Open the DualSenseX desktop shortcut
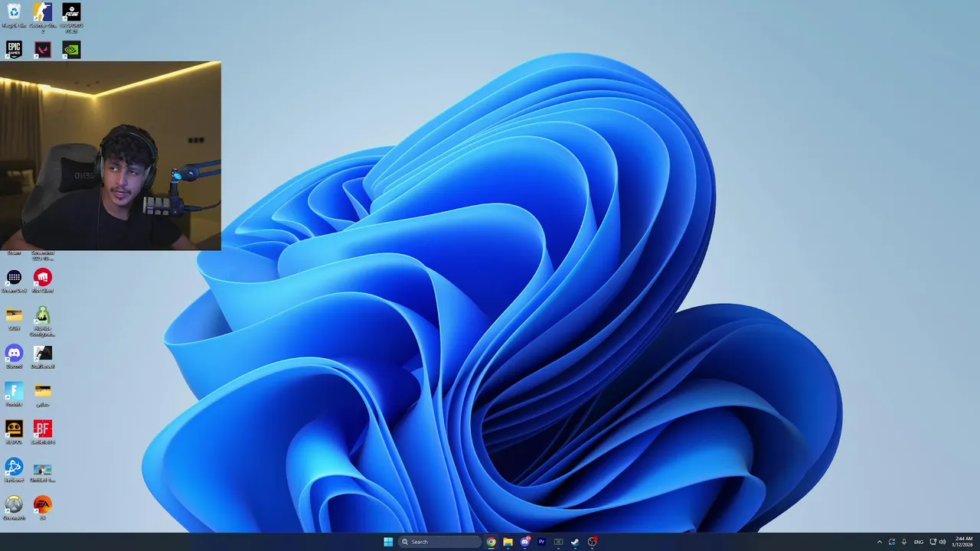Screen dimensions: 980x551 (43, 357)
